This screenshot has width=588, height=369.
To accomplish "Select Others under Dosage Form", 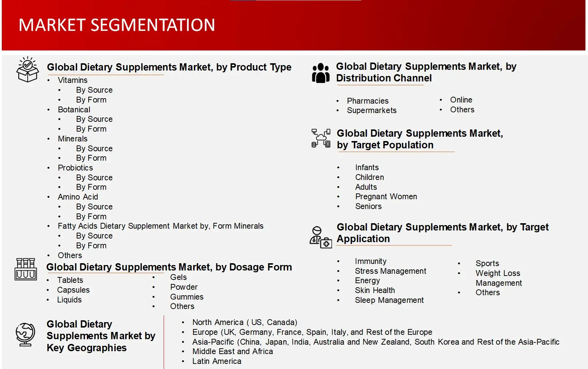I will 183,306.
